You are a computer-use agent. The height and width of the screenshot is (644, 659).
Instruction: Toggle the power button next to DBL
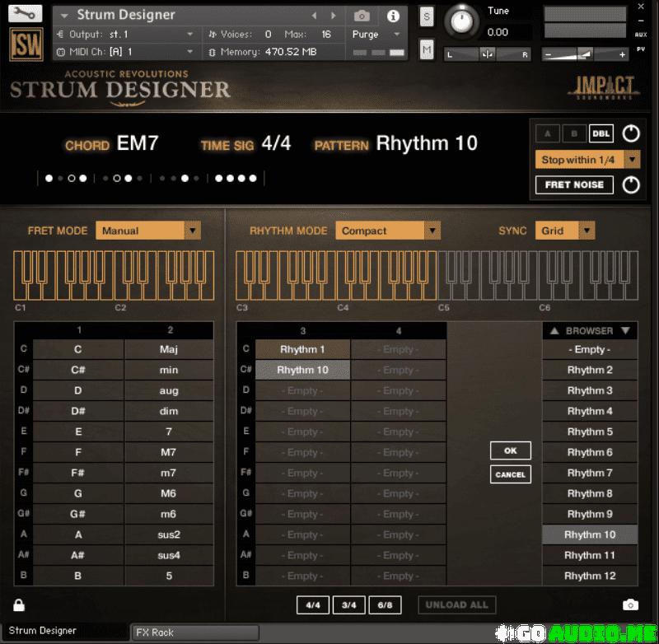[630, 133]
